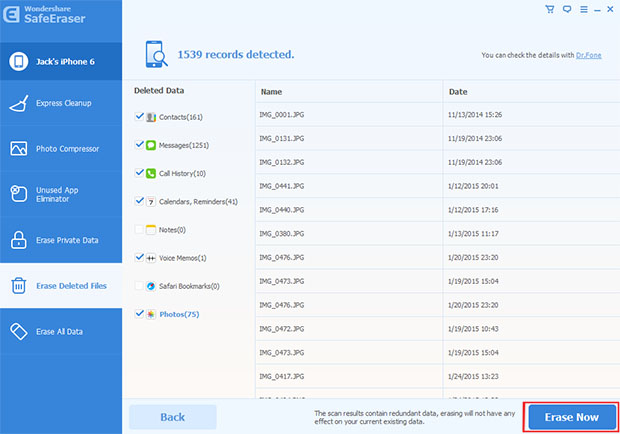The image size is (620, 434).
Task: Enable the Notes(0) checkbox
Action: coord(138,229)
